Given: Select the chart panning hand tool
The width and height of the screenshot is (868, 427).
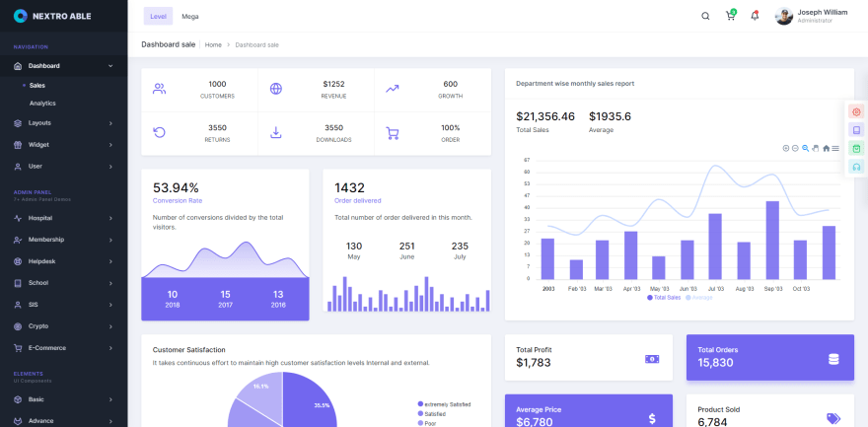Looking at the screenshot, I should 816,148.
